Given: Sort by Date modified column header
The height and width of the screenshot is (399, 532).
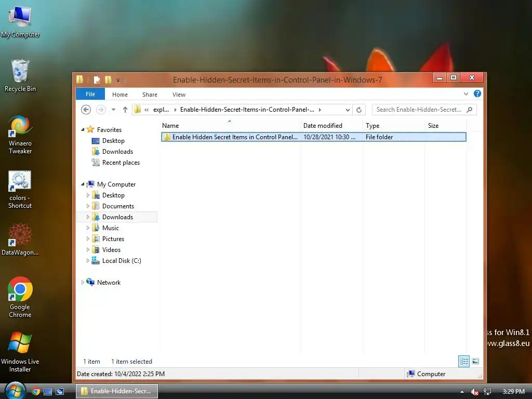Looking at the screenshot, I should click(x=331, y=126).
